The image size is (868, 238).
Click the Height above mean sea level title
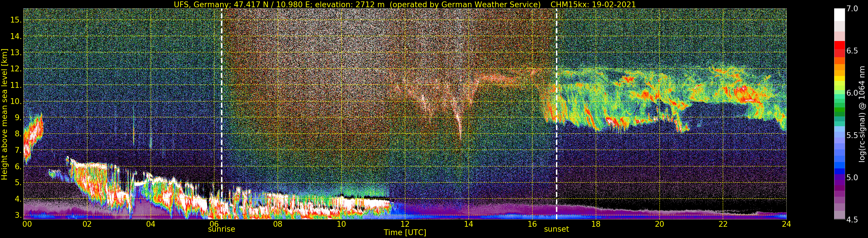4,114
